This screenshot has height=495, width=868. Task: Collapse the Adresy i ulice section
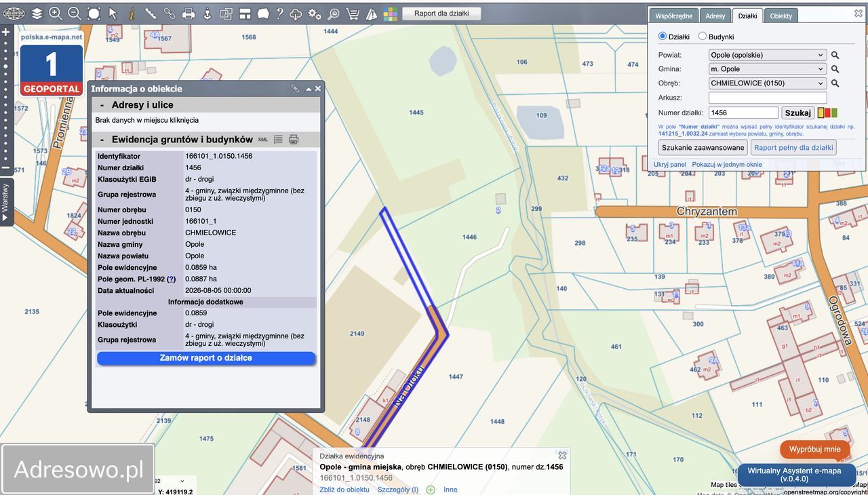click(x=102, y=105)
